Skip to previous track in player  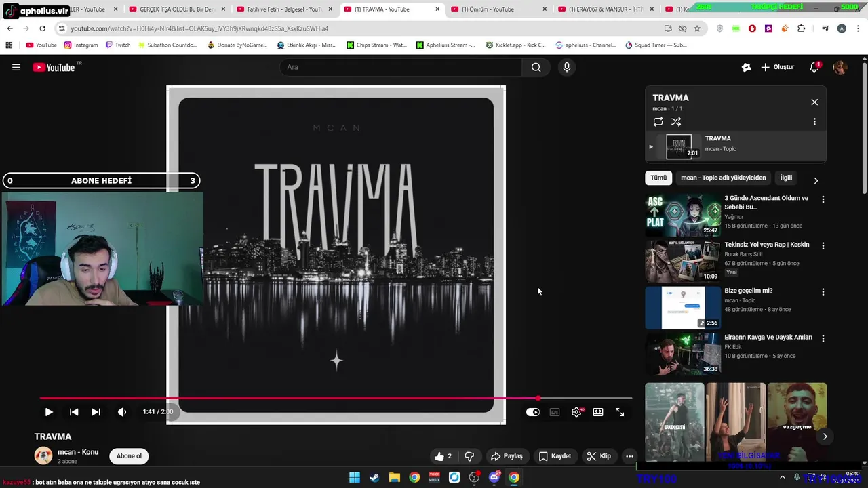click(74, 412)
